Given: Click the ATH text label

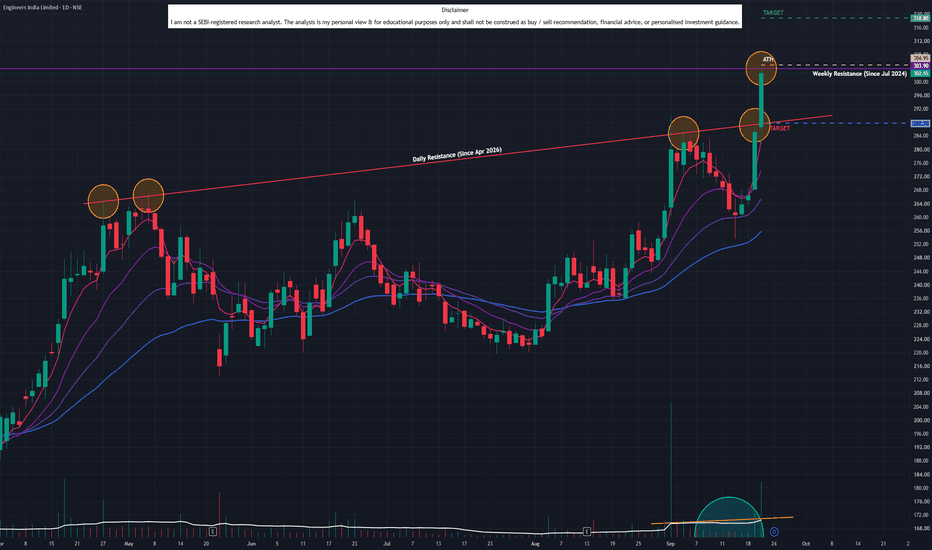Looking at the screenshot, I should pyautogui.click(x=768, y=59).
